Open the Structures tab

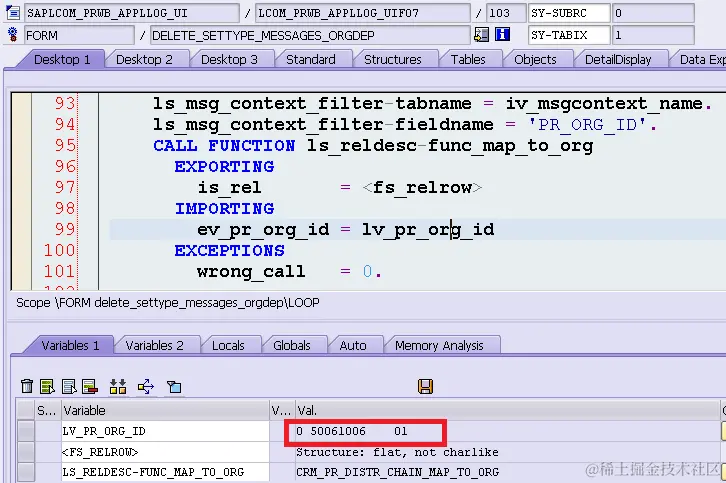pos(393,60)
